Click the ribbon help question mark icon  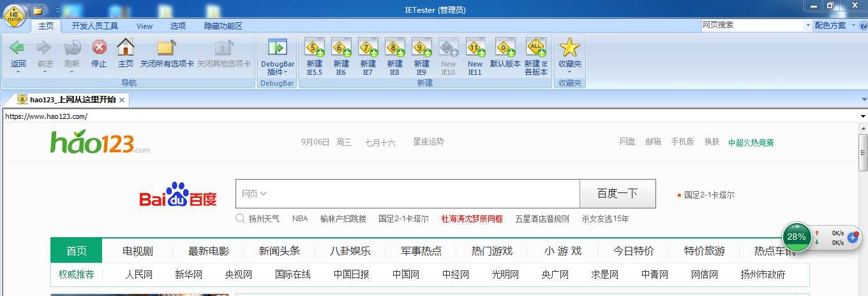coord(862,26)
